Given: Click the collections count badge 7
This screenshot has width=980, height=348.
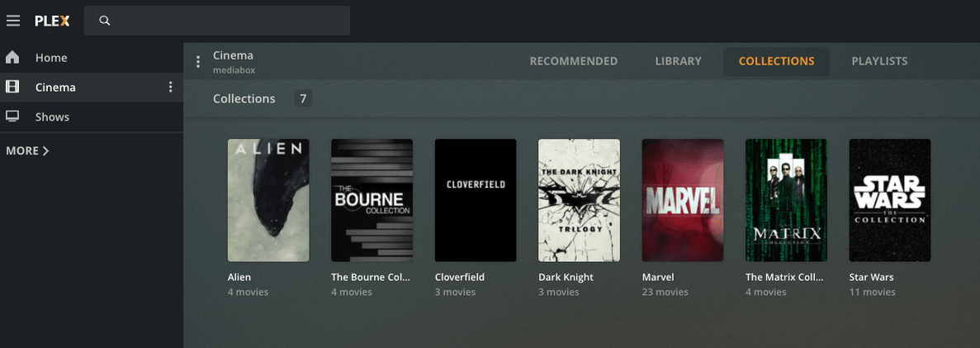Looking at the screenshot, I should (x=303, y=98).
